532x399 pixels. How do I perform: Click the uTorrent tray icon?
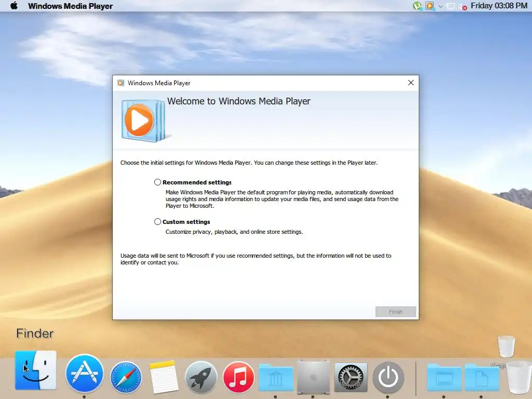coord(417,6)
